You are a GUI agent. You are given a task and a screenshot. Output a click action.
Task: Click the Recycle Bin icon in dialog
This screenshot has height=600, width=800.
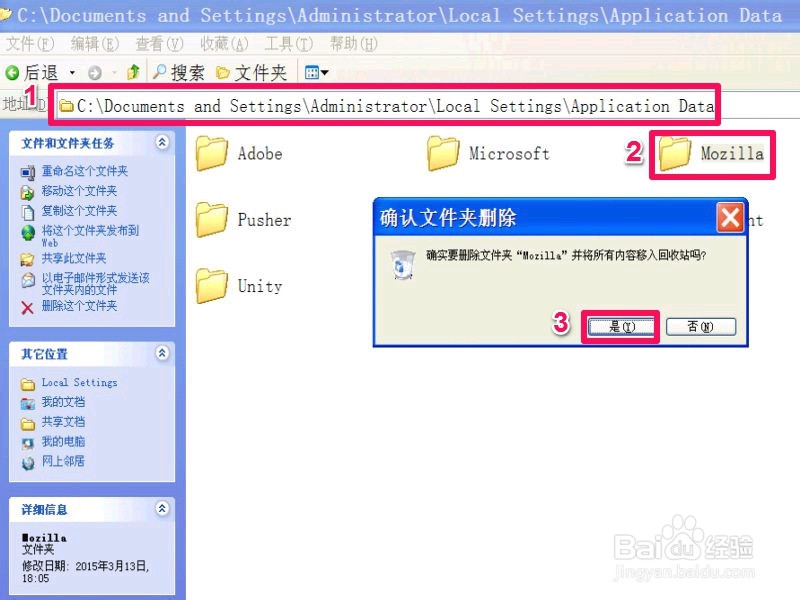(x=403, y=264)
